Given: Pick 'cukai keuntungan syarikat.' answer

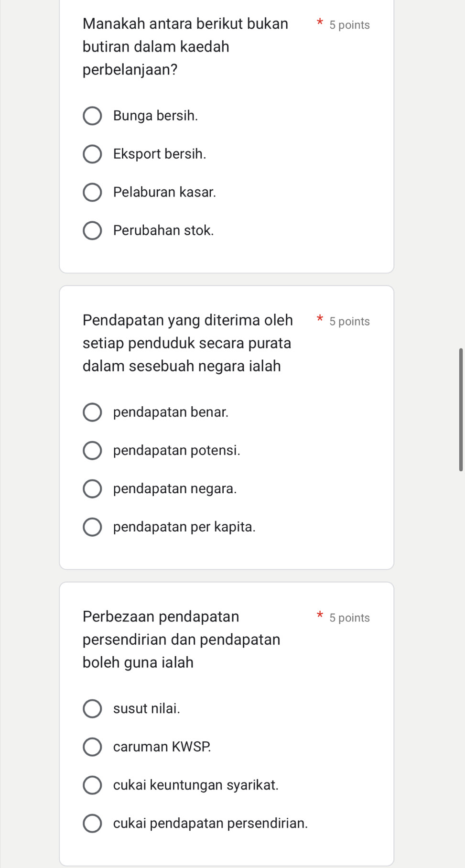Looking at the screenshot, I should click(x=92, y=785).
